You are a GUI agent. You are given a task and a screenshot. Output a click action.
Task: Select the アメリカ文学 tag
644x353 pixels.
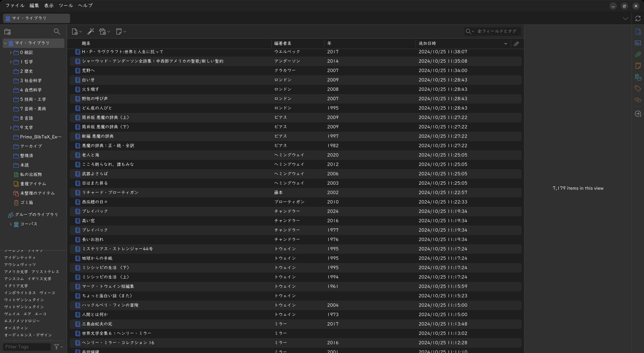pos(16,272)
